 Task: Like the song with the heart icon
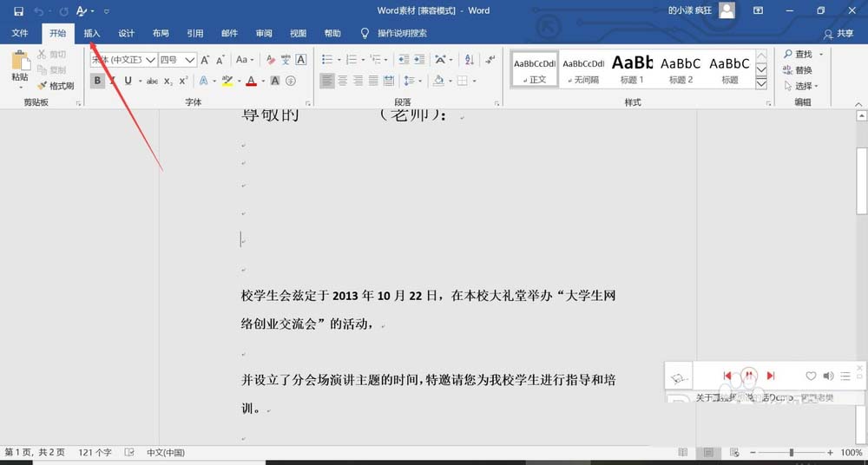coord(811,377)
